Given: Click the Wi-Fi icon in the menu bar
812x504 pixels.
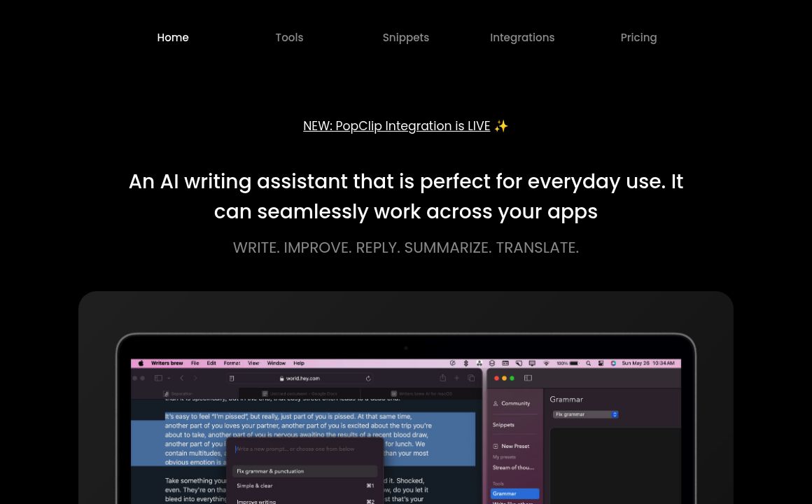Looking at the screenshot, I should [x=546, y=363].
